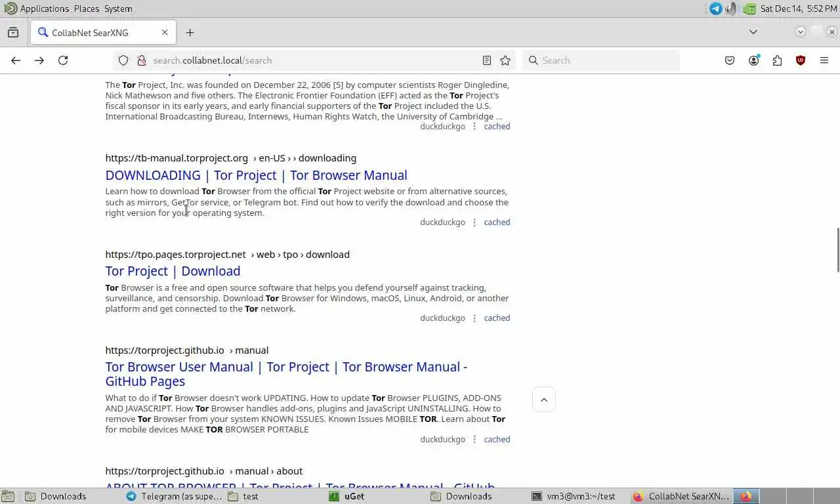Click the torproject.github.io manual URL
The width and height of the screenshot is (840, 504).
point(186,350)
